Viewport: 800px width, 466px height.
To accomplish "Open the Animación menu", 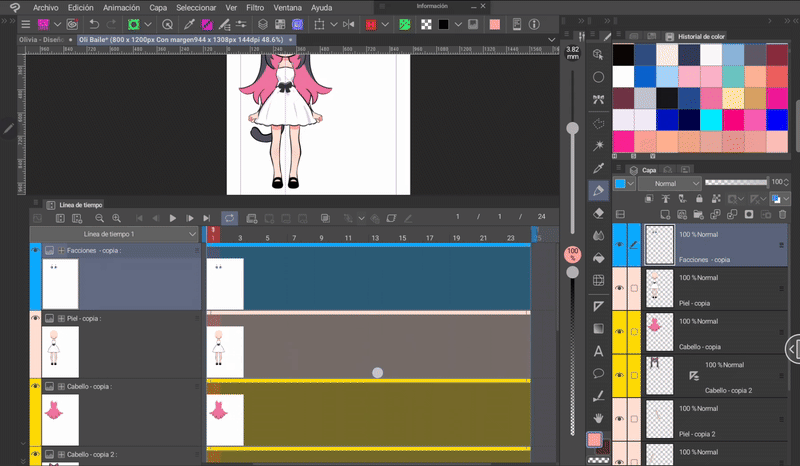I will 121,7.
